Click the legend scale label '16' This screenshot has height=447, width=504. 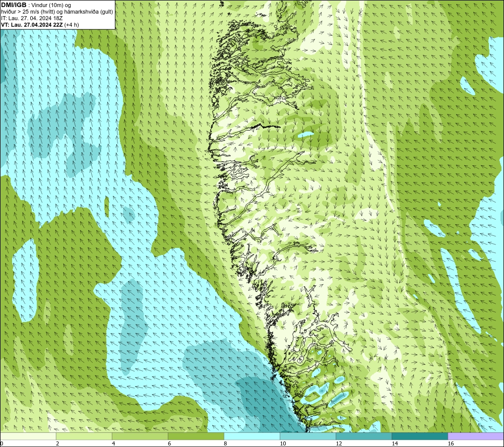(x=451, y=444)
